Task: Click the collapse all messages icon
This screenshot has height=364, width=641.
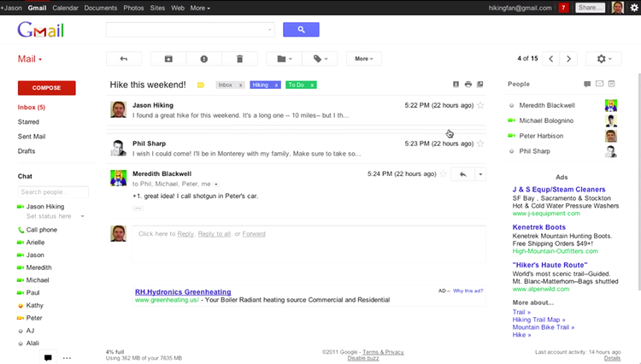Action: (x=456, y=84)
